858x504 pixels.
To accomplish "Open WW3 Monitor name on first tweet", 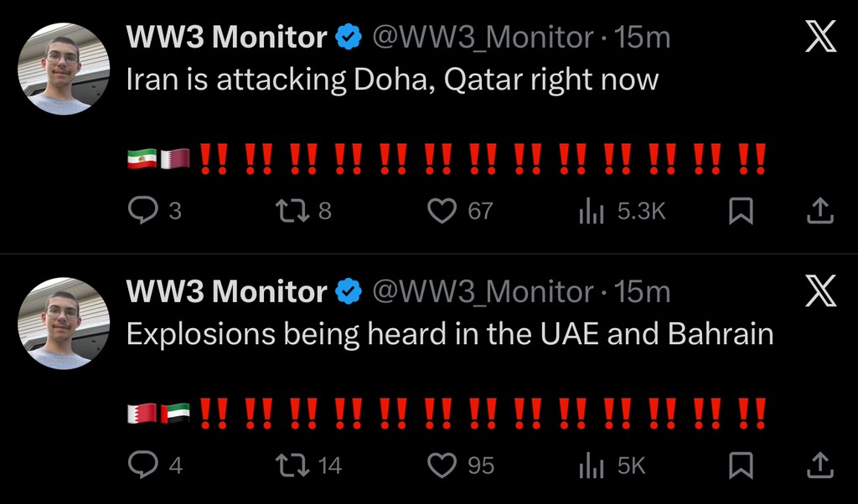I will coord(226,38).
